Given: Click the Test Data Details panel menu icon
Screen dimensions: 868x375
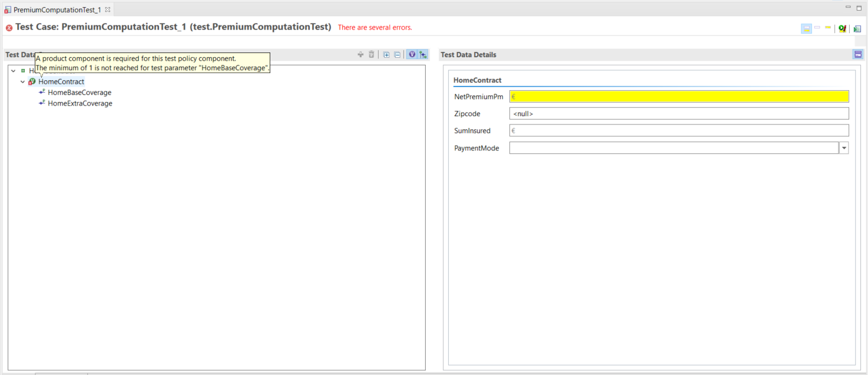Looking at the screenshot, I should coord(858,54).
